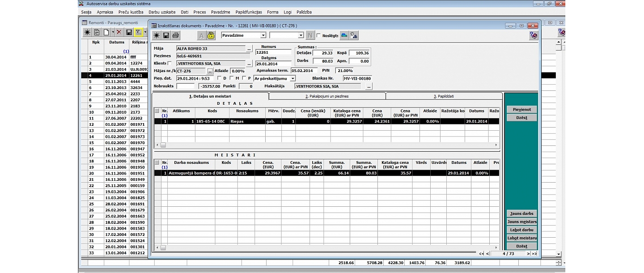The image size is (644, 273).
Task: Click the red X delete icon in Remonti toolbar
Action: coord(119,32)
